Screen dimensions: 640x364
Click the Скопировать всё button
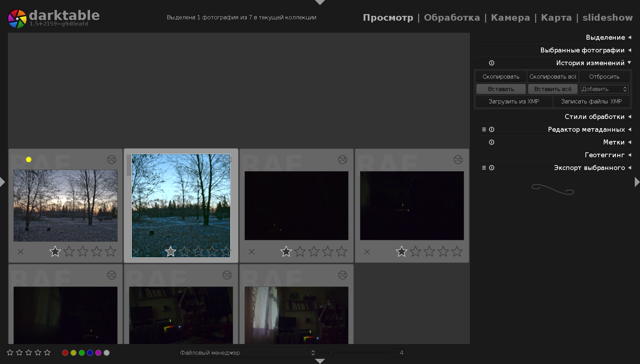pos(553,77)
